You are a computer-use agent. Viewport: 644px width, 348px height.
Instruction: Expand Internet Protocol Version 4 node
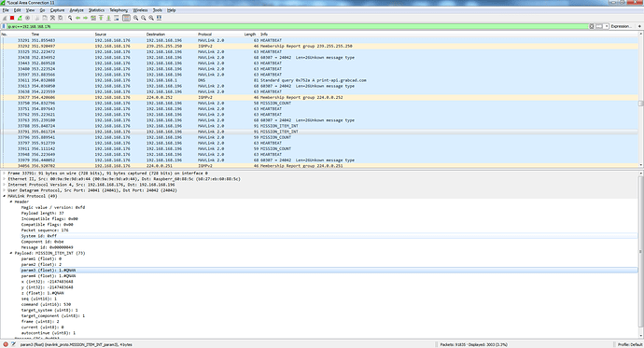(x=4, y=185)
